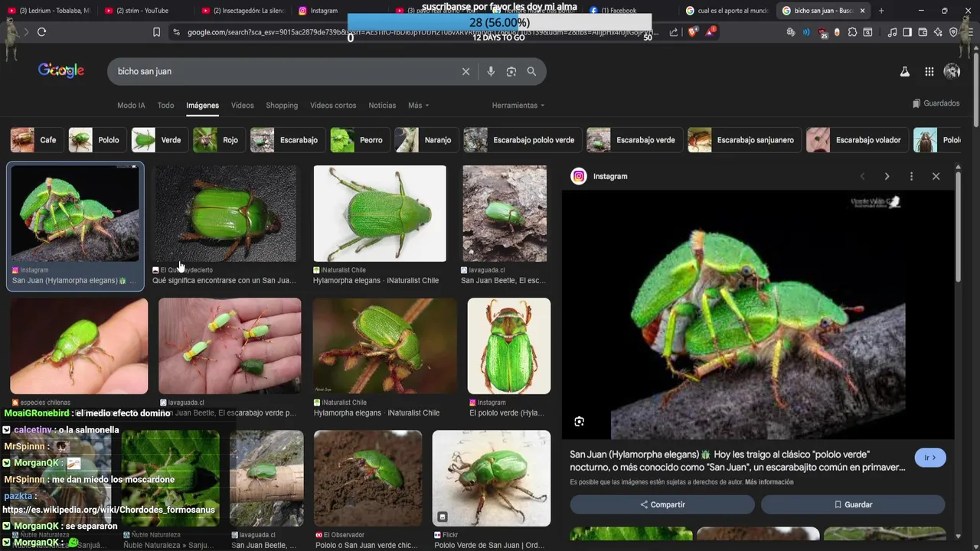Open the El Quehaydecierto beetle thumbnail

(x=224, y=214)
